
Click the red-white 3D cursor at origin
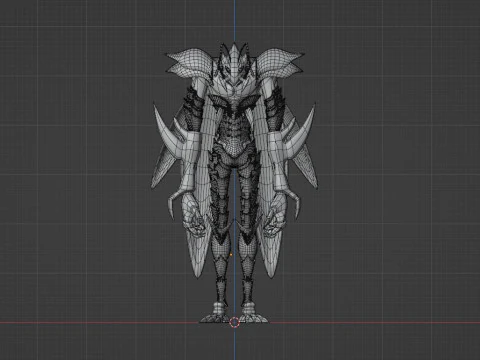click(x=235, y=322)
